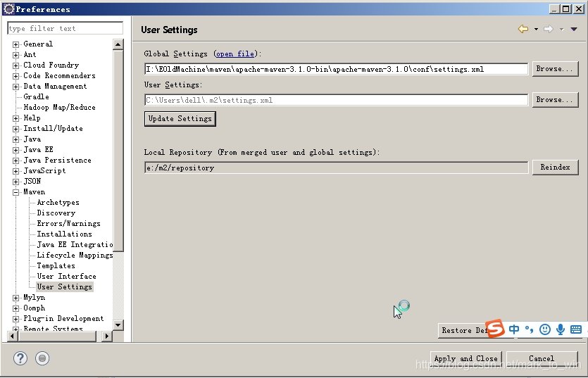
Task: Open the forward history dropdown arrow
Action: point(561,30)
